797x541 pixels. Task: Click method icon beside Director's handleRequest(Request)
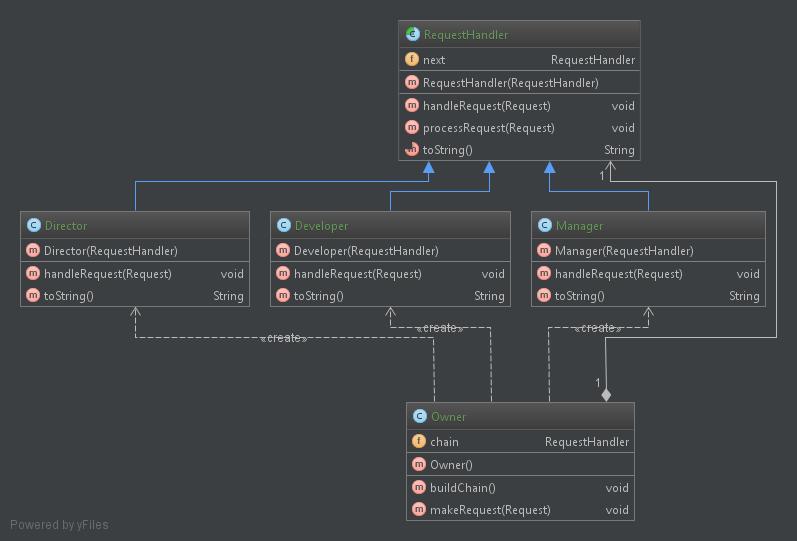33,273
